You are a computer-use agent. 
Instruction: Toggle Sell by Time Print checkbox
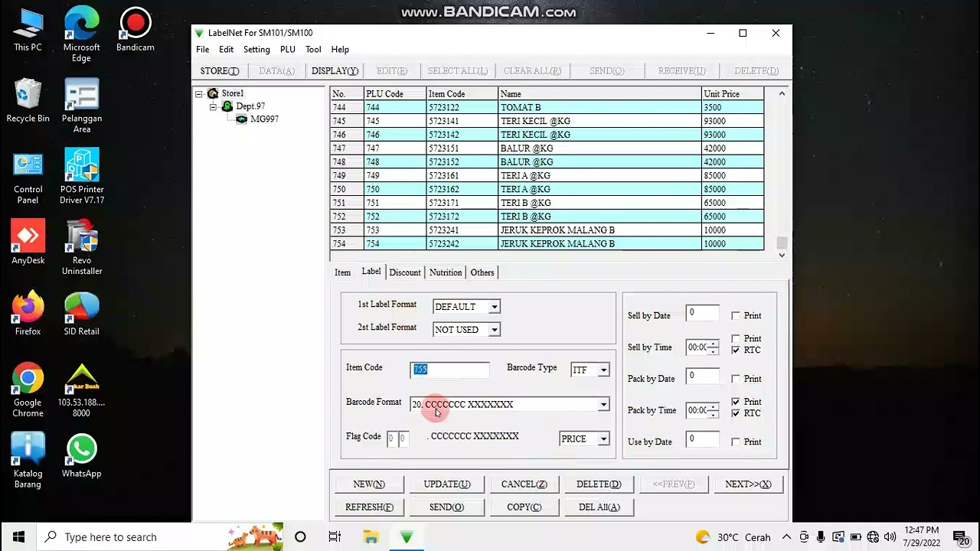(736, 338)
